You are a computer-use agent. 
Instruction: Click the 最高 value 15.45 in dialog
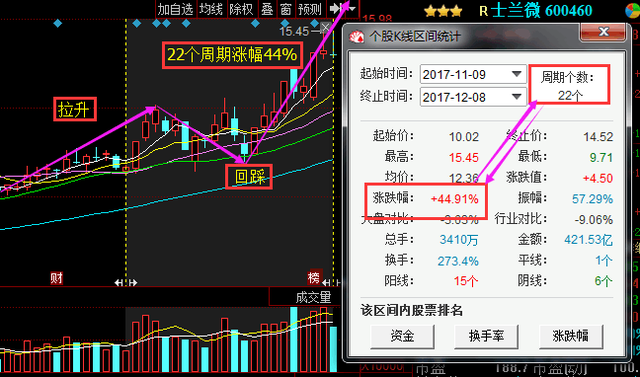[464, 157]
